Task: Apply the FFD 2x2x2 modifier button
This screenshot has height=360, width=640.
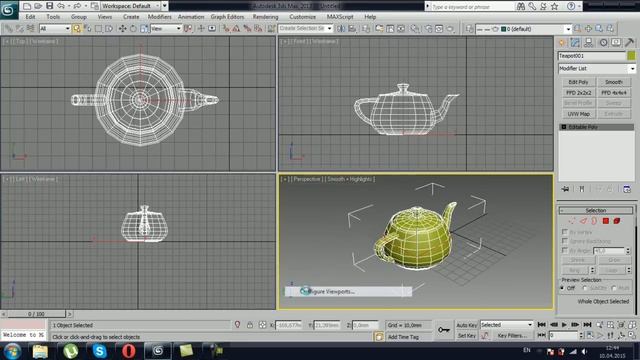Action: 578,93
